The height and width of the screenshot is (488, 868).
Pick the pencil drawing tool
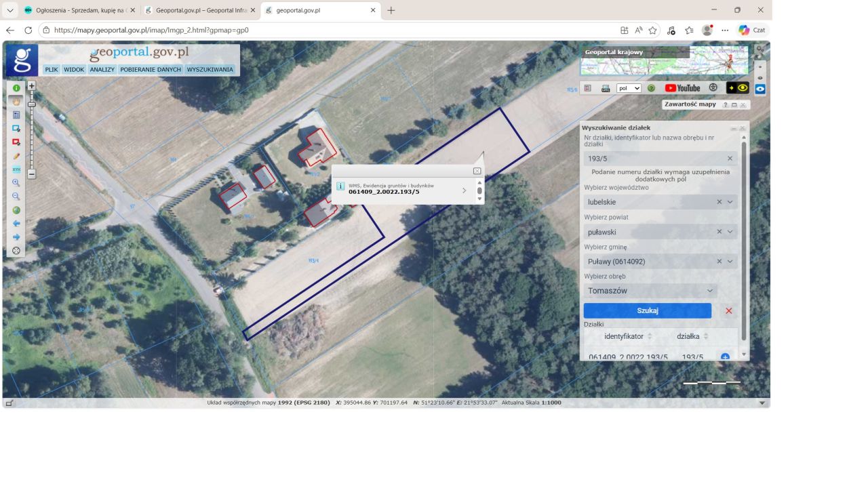click(16, 156)
